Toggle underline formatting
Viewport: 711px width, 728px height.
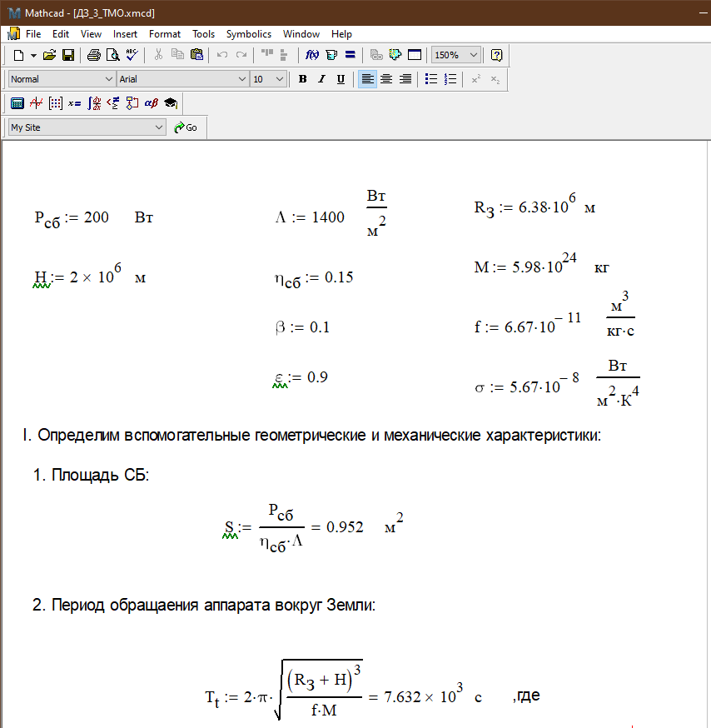341,79
